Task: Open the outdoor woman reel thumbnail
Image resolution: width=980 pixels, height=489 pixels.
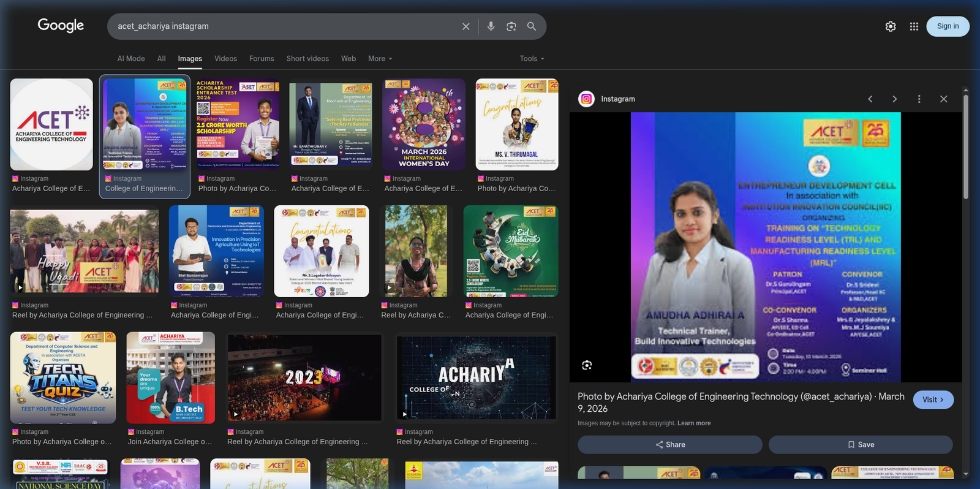Action: point(416,251)
